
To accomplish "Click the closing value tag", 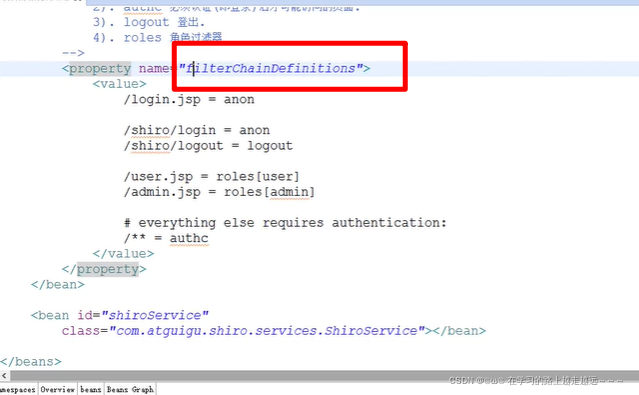I will [123, 254].
